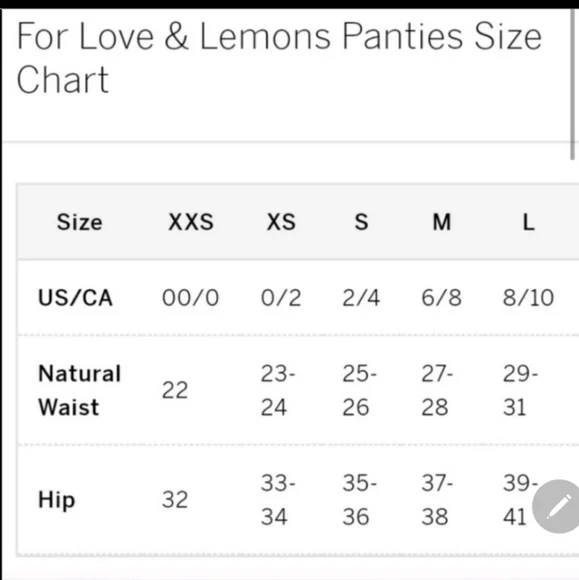
Task: Select the 6/8 US/CA cell
Action: point(441,298)
